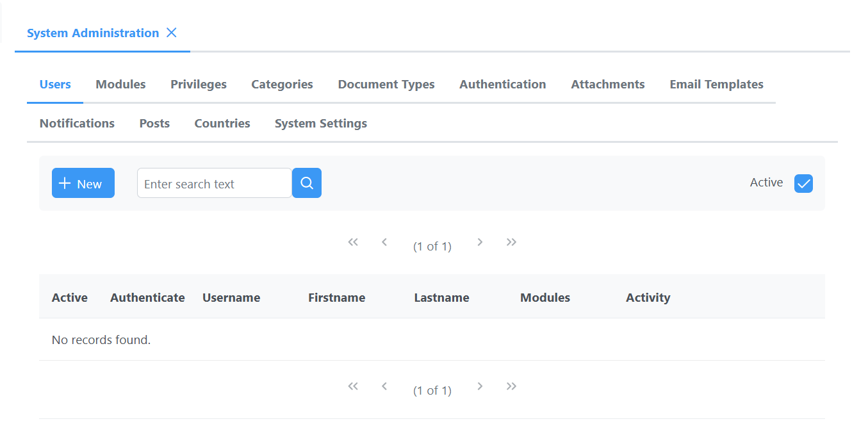This screenshot has width=868, height=435.
Task: Click the next-page arrow above the table
Action: pyautogui.click(x=480, y=242)
